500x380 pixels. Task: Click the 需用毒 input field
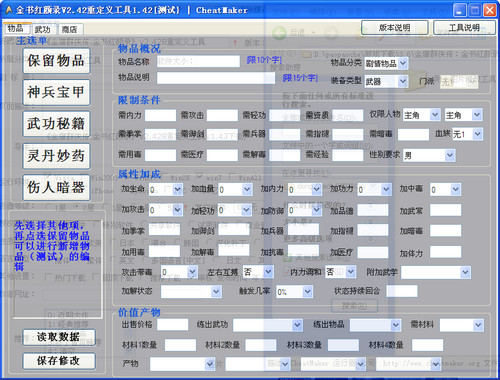[x=160, y=155]
